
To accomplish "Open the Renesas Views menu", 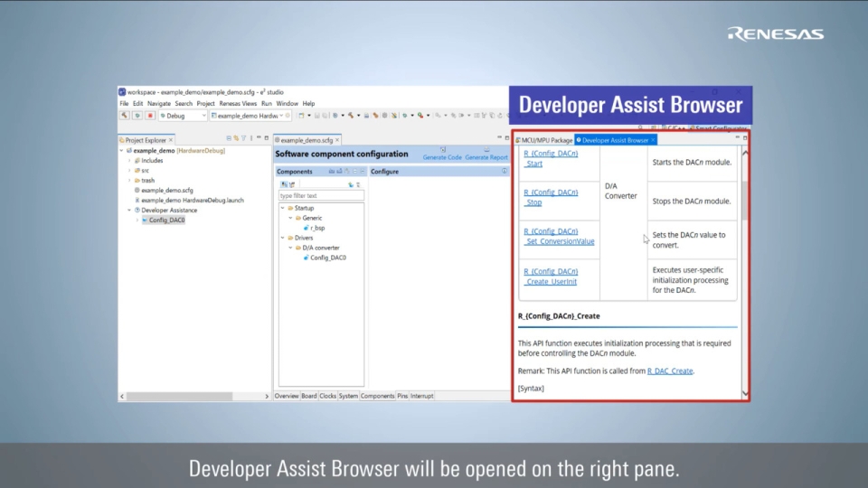I will pos(238,103).
